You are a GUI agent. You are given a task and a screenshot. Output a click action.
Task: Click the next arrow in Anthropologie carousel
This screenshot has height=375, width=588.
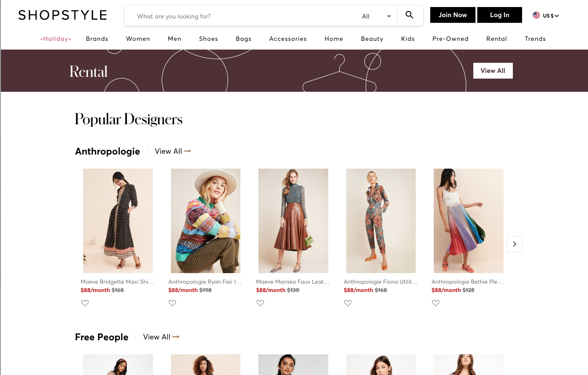[x=514, y=244]
